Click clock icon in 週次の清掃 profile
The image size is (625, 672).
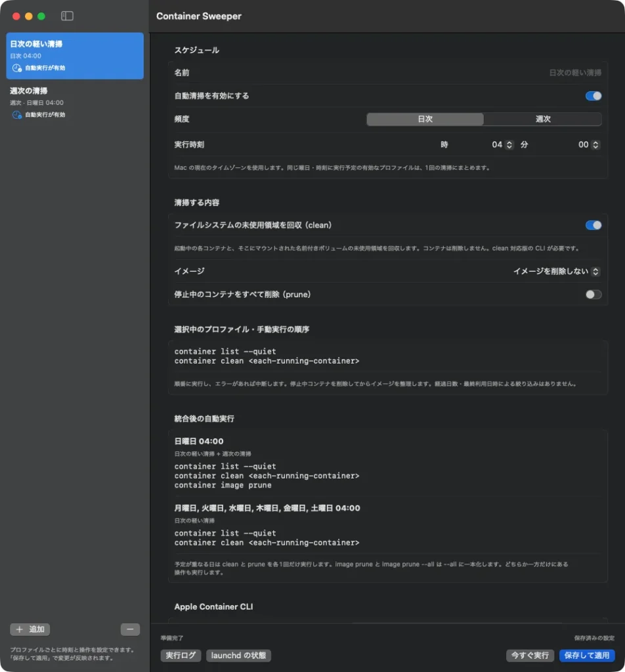coord(16,114)
